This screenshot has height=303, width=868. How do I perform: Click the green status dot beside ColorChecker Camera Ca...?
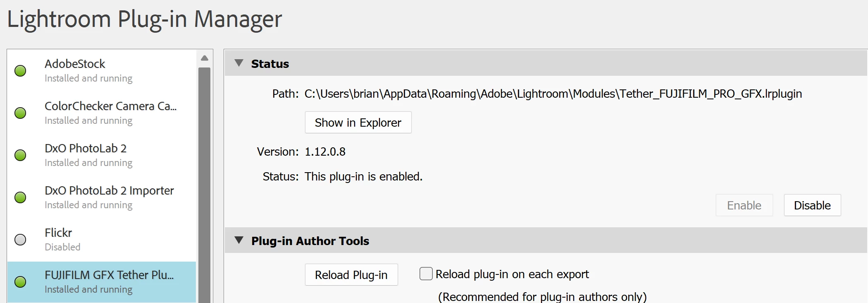tap(20, 113)
